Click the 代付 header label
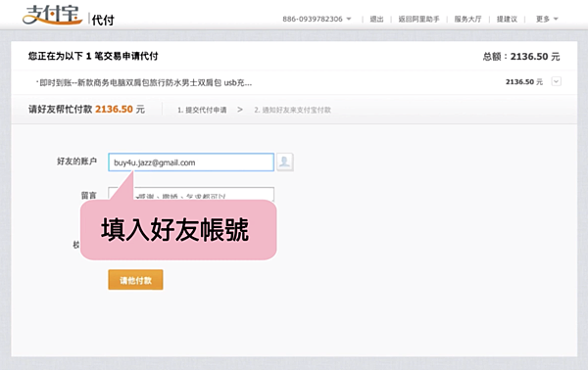 pos(103,20)
